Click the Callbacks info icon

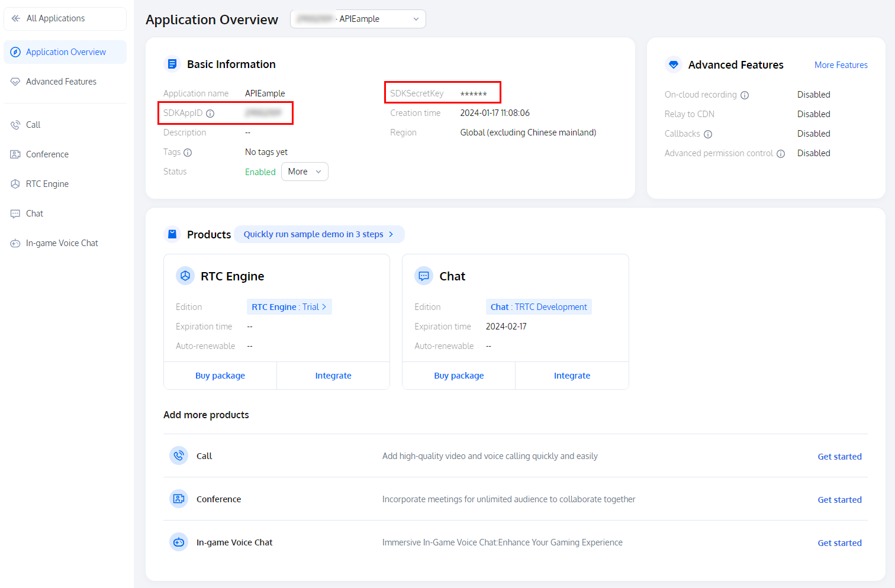click(708, 134)
